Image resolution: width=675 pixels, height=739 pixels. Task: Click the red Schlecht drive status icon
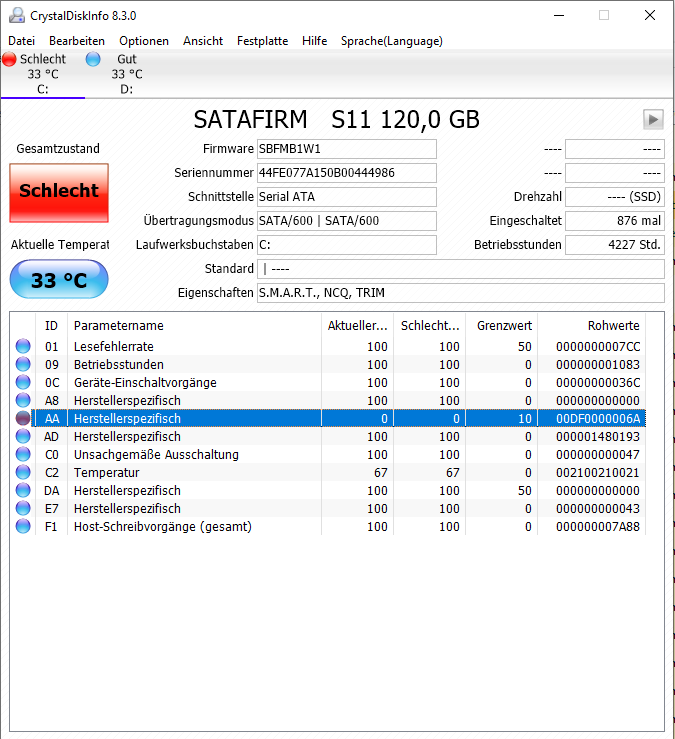click(9, 59)
